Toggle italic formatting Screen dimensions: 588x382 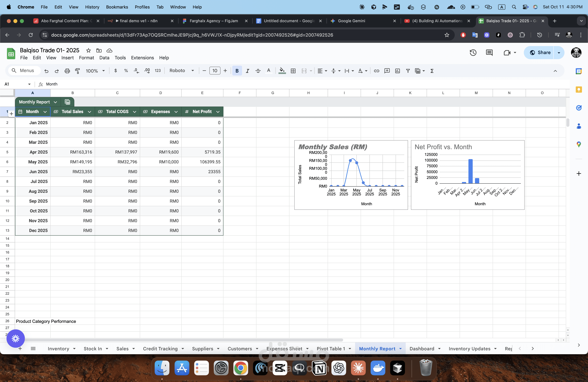pos(247,71)
